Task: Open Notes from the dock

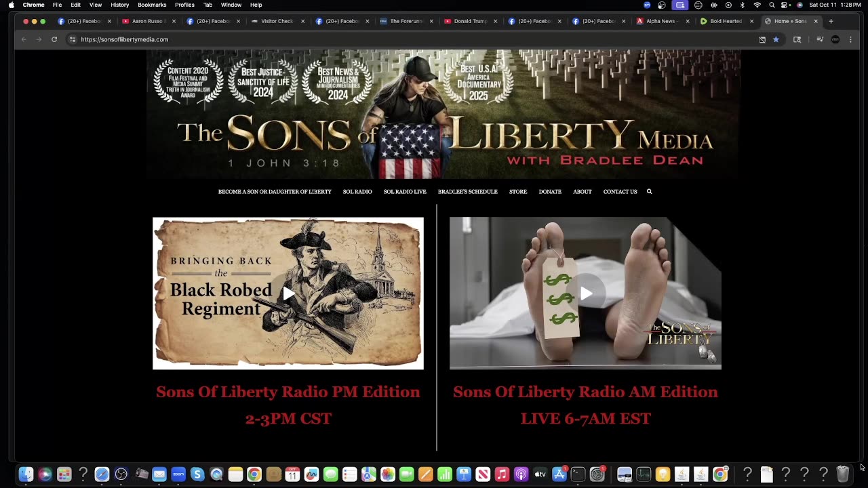Action: click(x=235, y=474)
